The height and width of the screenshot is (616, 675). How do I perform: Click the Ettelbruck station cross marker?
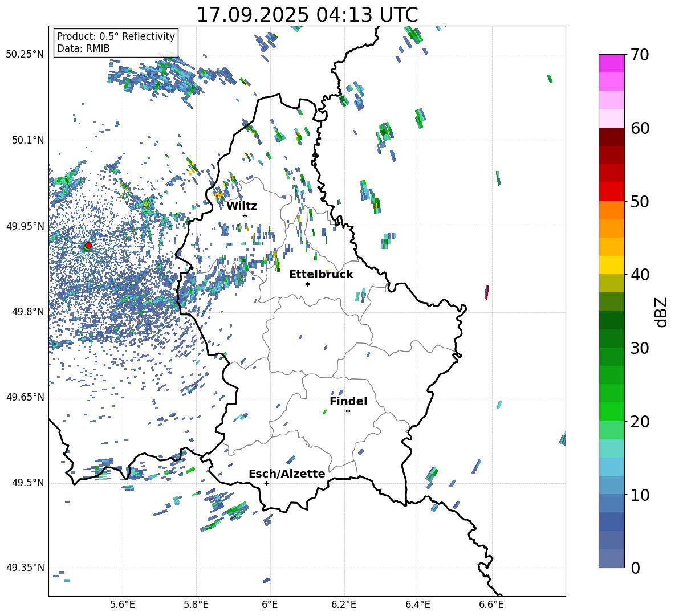307,284
